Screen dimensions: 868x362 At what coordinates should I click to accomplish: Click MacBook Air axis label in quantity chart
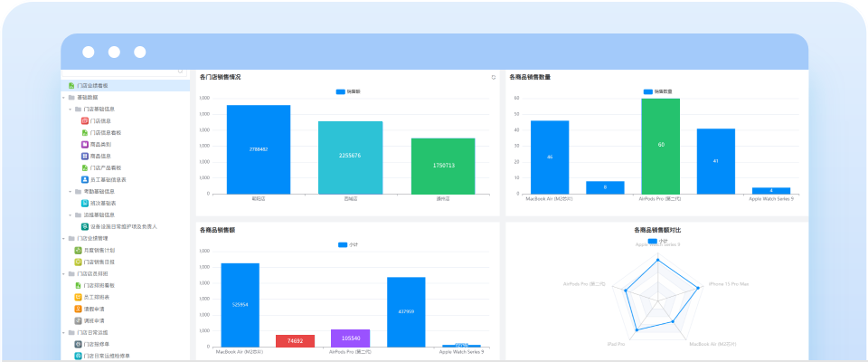pyautogui.click(x=549, y=198)
